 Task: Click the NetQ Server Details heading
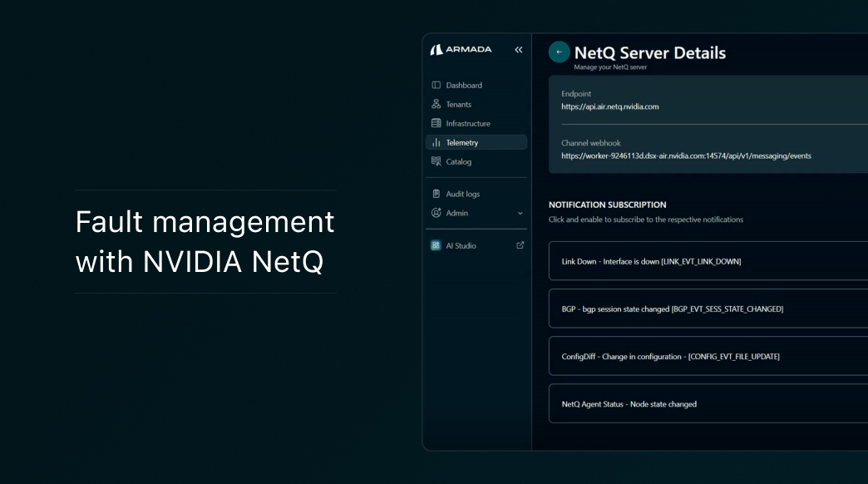click(x=650, y=52)
